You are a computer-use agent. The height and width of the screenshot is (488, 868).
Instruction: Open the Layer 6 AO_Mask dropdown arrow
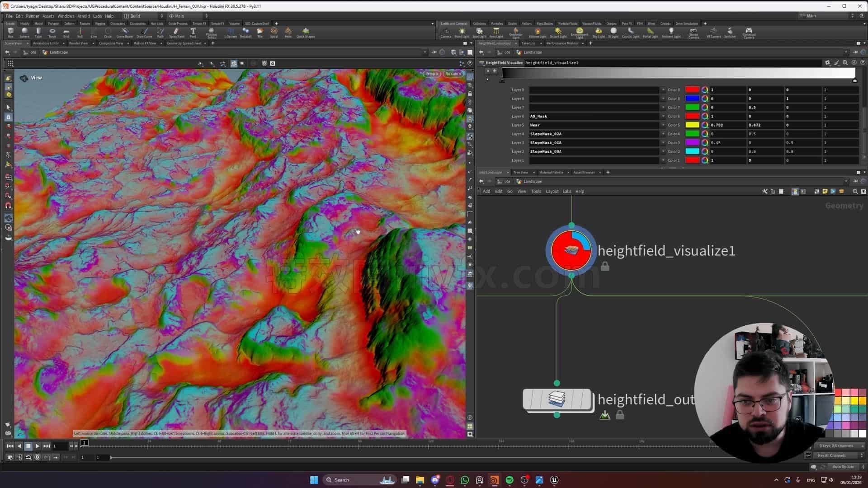click(663, 116)
